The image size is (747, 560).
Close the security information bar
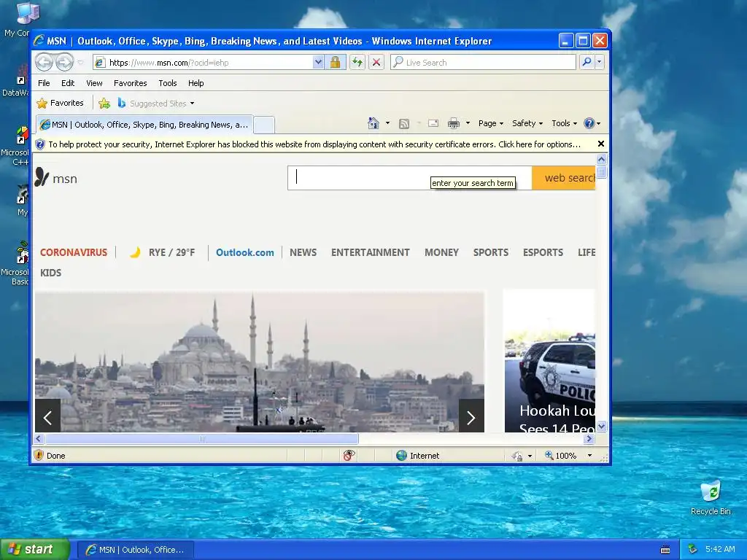[601, 144]
